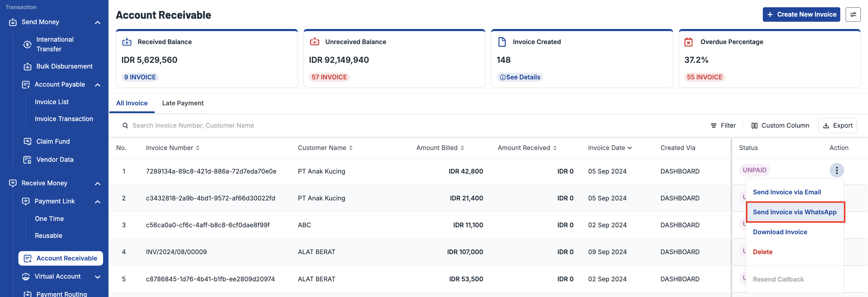This screenshot has height=297, width=868.
Task: Click the International Transfer sidebar item
Action: tap(55, 44)
